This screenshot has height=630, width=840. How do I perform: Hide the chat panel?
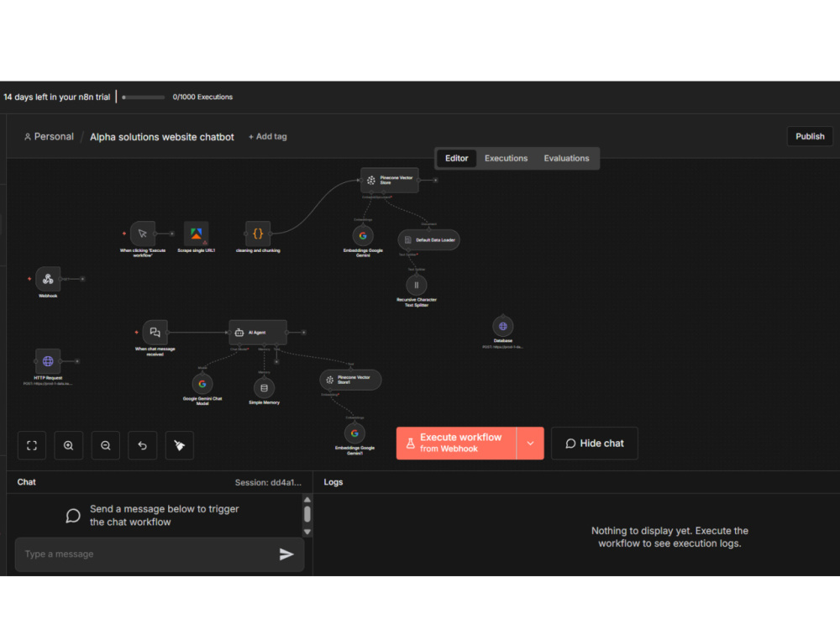click(594, 443)
